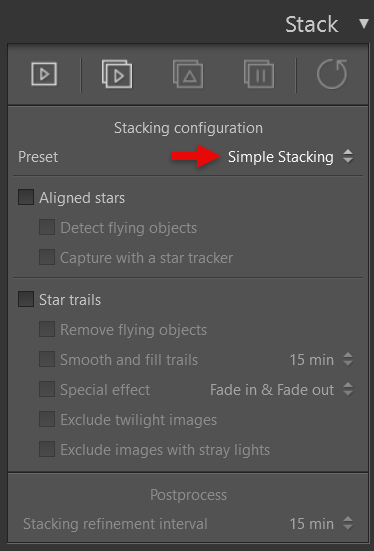Start batch stacking with multi-image play icon
This screenshot has width=374, height=551.
(x=117, y=74)
